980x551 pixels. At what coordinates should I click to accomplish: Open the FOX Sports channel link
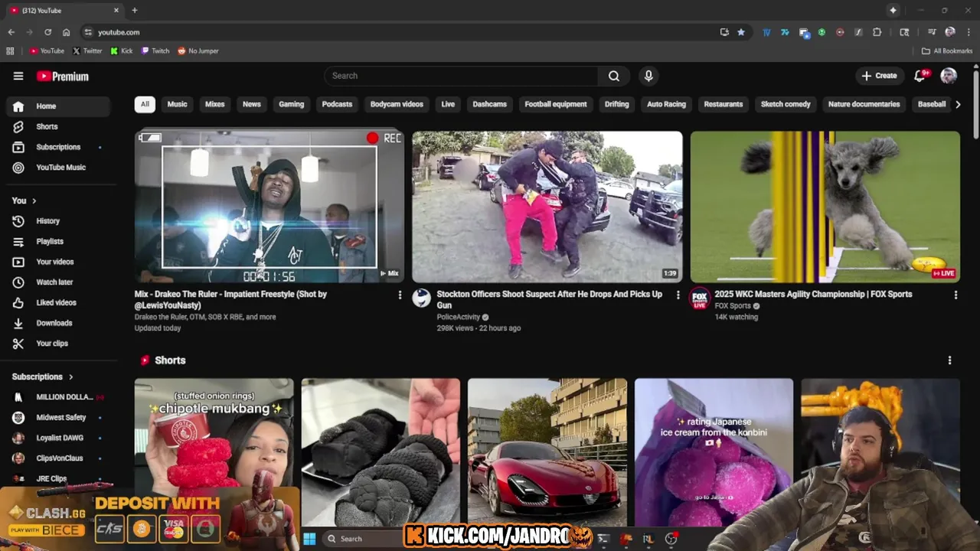[733, 306]
